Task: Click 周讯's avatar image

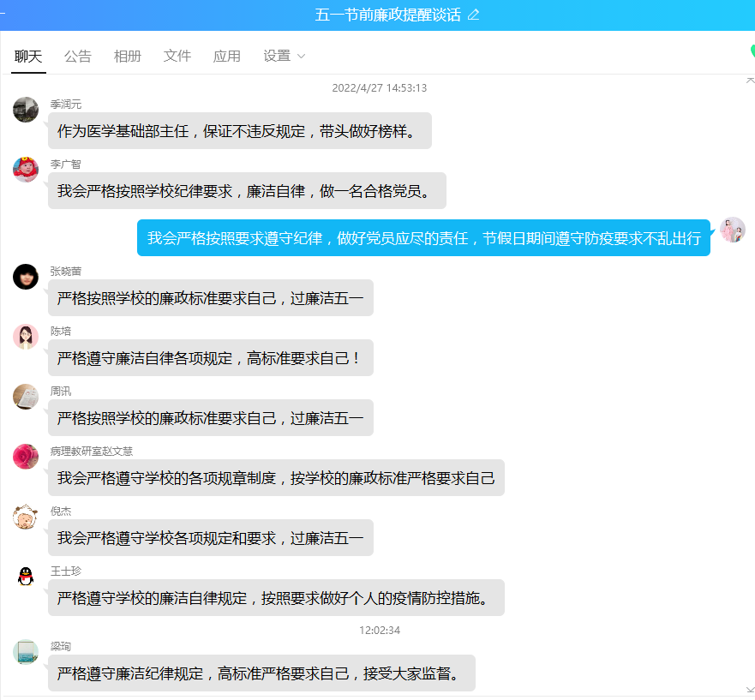Action: click(26, 397)
